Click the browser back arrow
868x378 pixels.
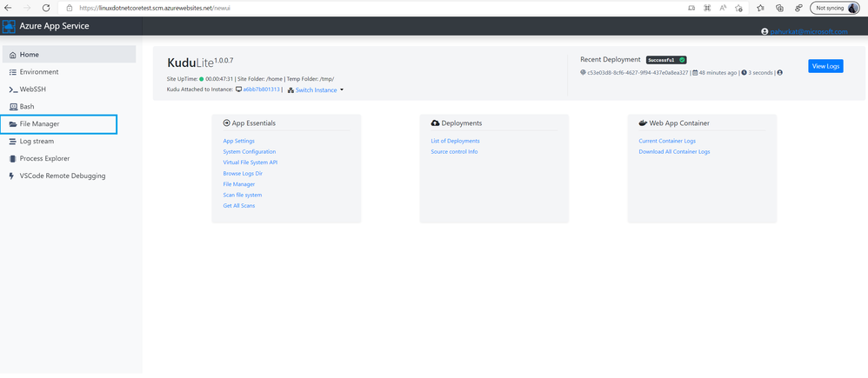click(x=8, y=8)
